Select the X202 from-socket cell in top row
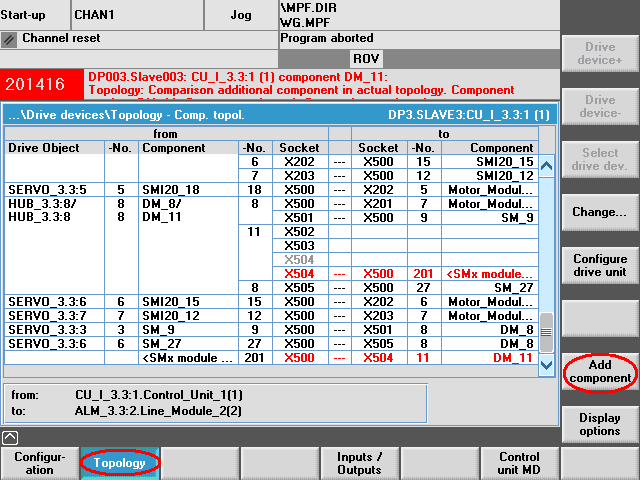Image resolution: width=640 pixels, height=480 pixels. 300,162
